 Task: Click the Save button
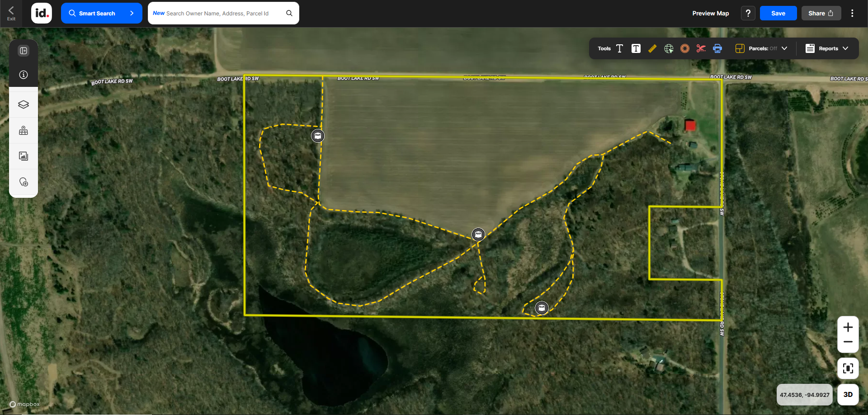tap(778, 13)
